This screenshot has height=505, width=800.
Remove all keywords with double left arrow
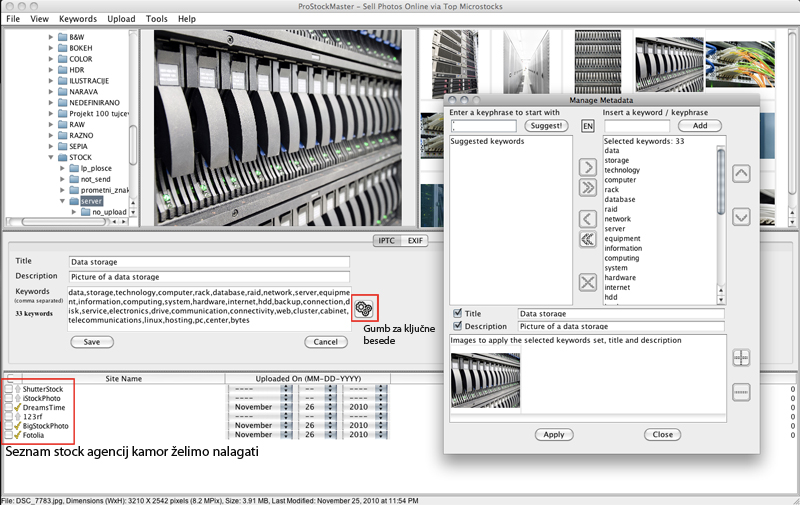pos(588,239)
